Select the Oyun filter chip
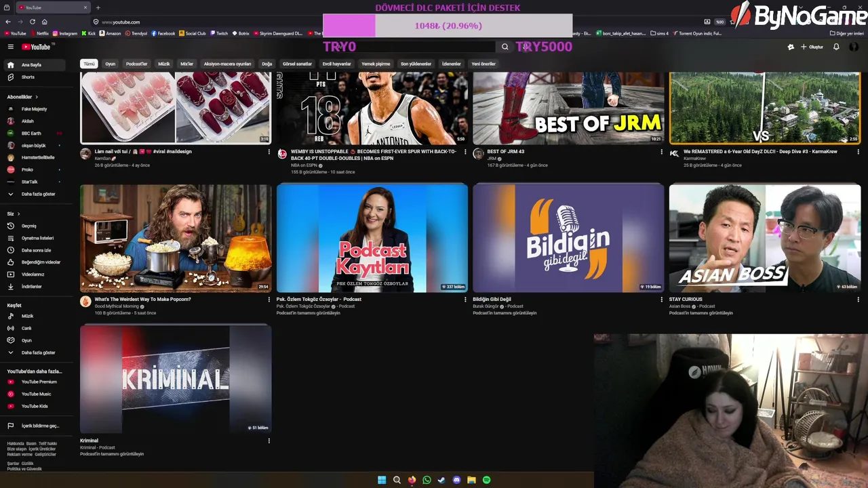 coord(110,64)
